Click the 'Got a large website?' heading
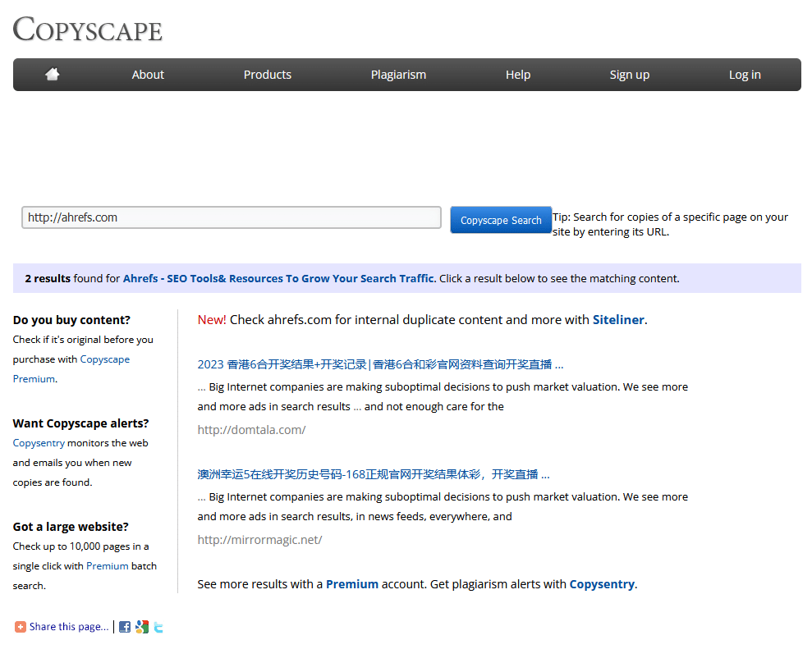The width and height of the screenshot is (812, 672). 71,527
